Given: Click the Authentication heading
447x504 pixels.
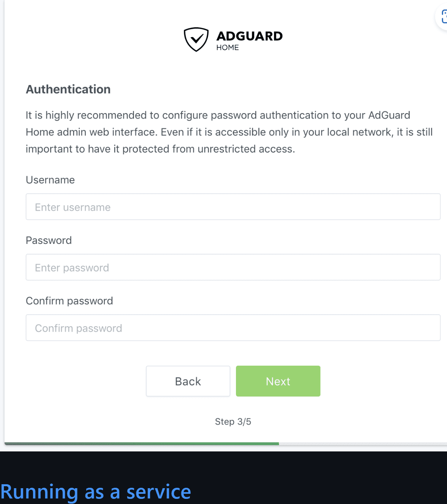Looking at the screenshot, I should [68, 89].
